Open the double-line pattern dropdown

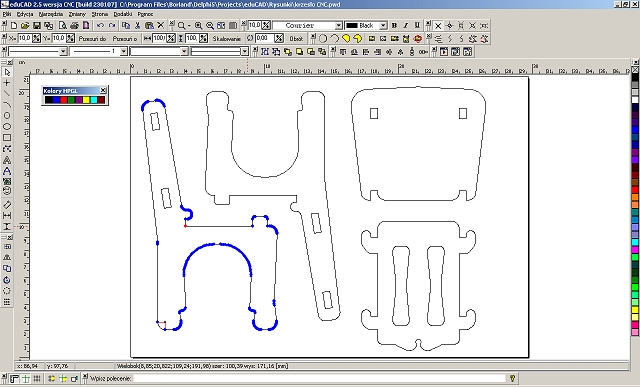tap(244, 52)
